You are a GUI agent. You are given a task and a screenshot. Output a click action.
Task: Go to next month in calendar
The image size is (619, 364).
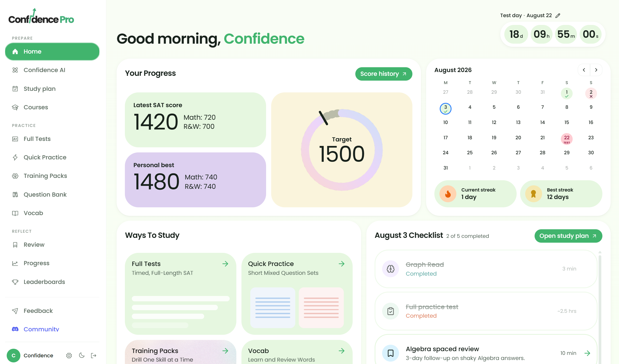[x=596, y=70]
